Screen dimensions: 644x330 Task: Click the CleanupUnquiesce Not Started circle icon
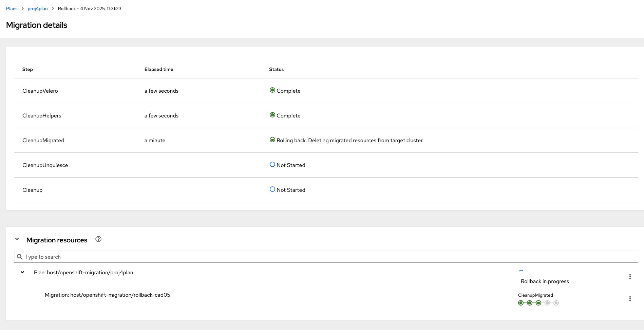pos(272,165)
